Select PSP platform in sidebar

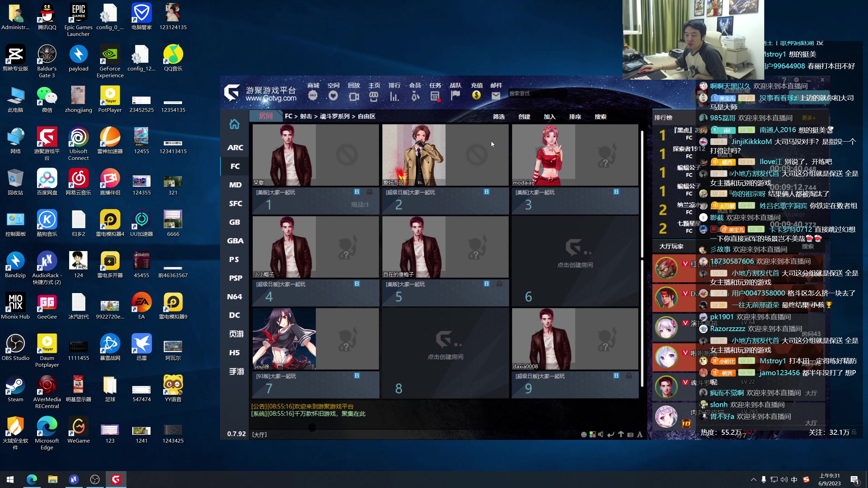235,278
